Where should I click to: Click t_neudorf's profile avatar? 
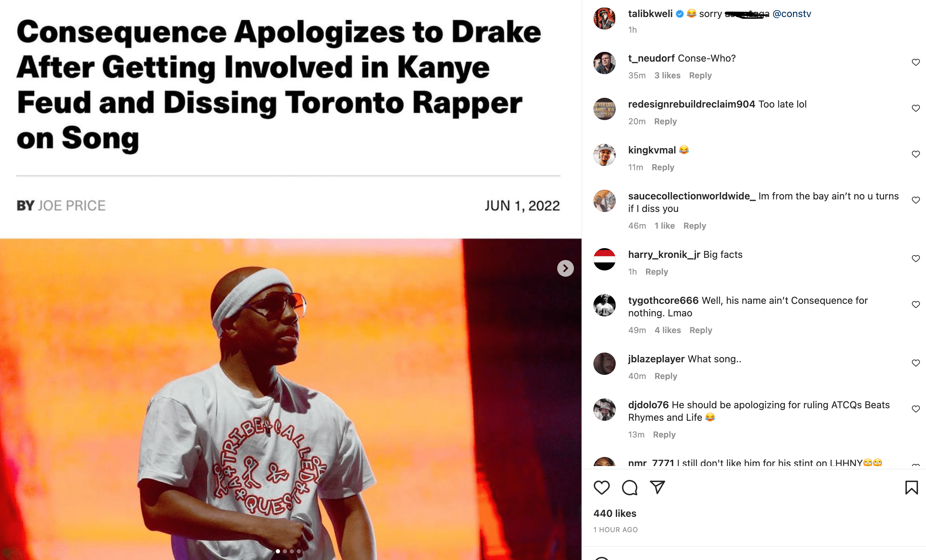pyautogui.click(x=604, y=63)
